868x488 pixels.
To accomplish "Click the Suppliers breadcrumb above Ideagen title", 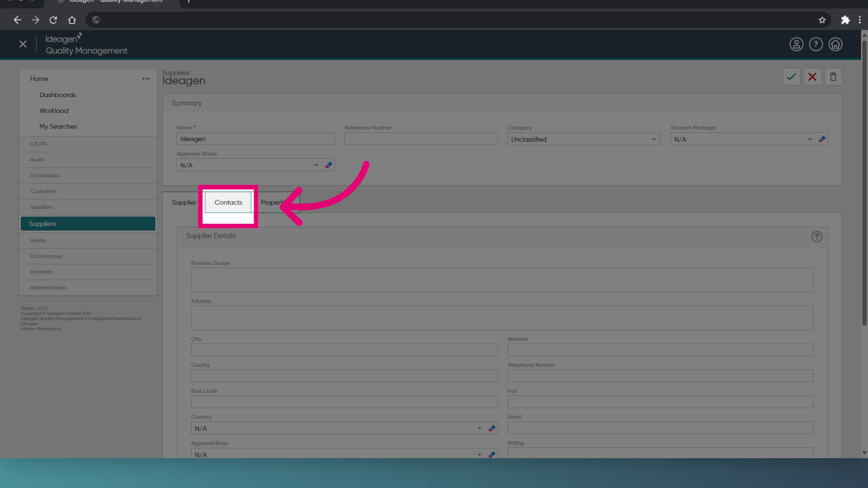I will (176, 73).
